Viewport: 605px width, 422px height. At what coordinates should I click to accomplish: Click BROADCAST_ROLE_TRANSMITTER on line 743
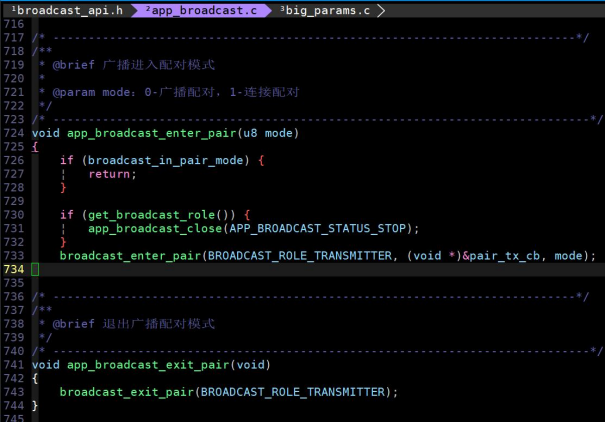[293, 392]
